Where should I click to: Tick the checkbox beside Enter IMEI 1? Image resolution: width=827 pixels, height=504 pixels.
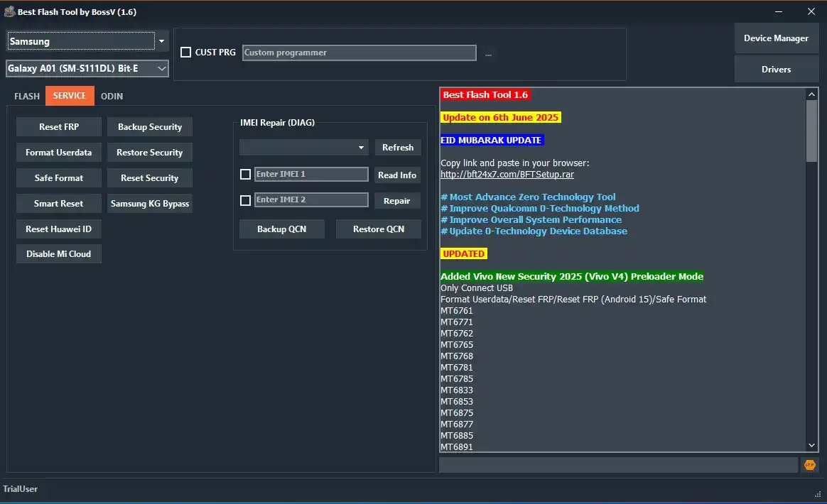(245, 174)
